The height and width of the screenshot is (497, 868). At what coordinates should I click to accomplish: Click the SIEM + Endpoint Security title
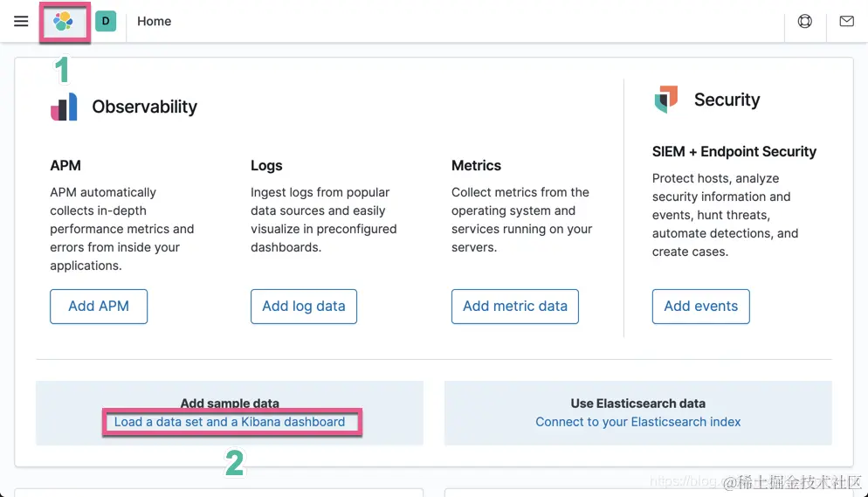pos(734,151)
